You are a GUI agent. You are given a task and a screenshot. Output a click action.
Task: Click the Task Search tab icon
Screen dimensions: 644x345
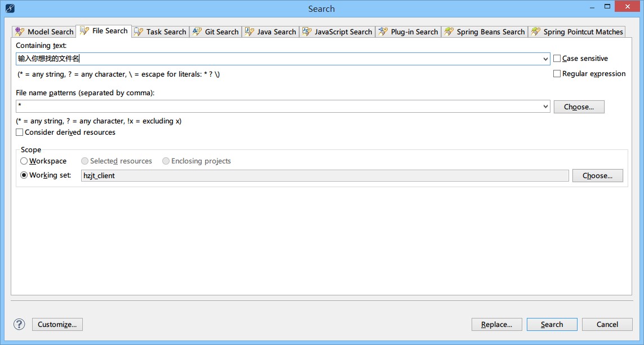pyautogui.click(x=139, y=32)
